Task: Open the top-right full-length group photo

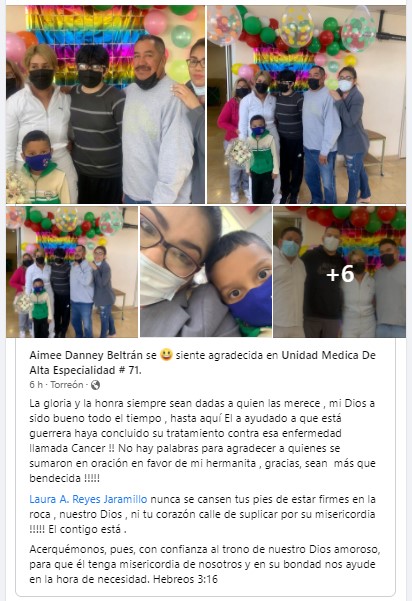Action: tap(307, 104)
